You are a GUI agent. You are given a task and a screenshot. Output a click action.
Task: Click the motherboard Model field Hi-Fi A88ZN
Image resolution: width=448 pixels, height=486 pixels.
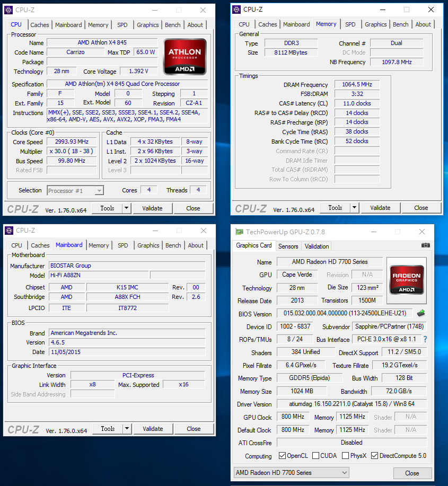(x=99, y=275)
